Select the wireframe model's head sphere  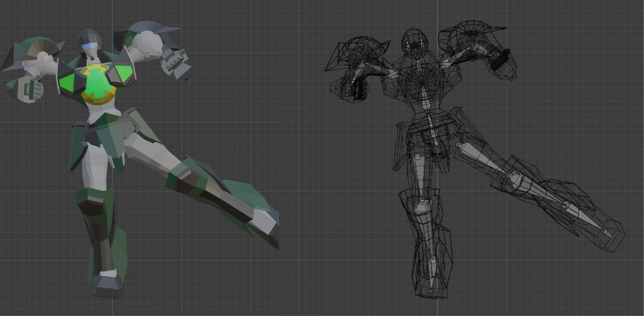point(415,42)
